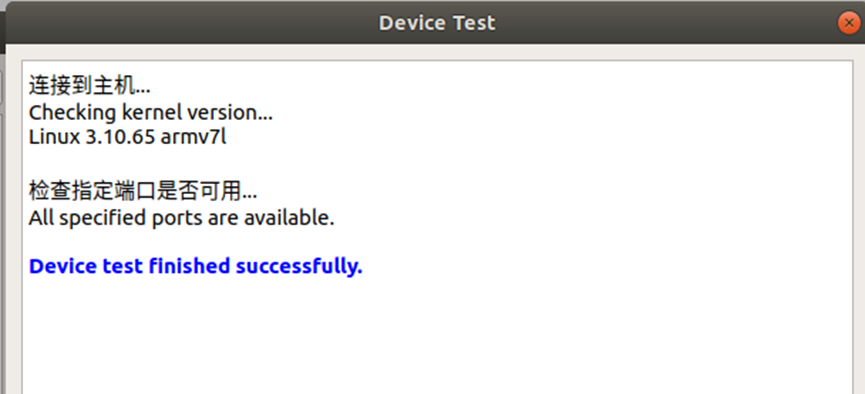The height and width of the screenshot is (394, 865).
Task: Click the 'armv7l' architecture text
Action: (x=193, y=137)
